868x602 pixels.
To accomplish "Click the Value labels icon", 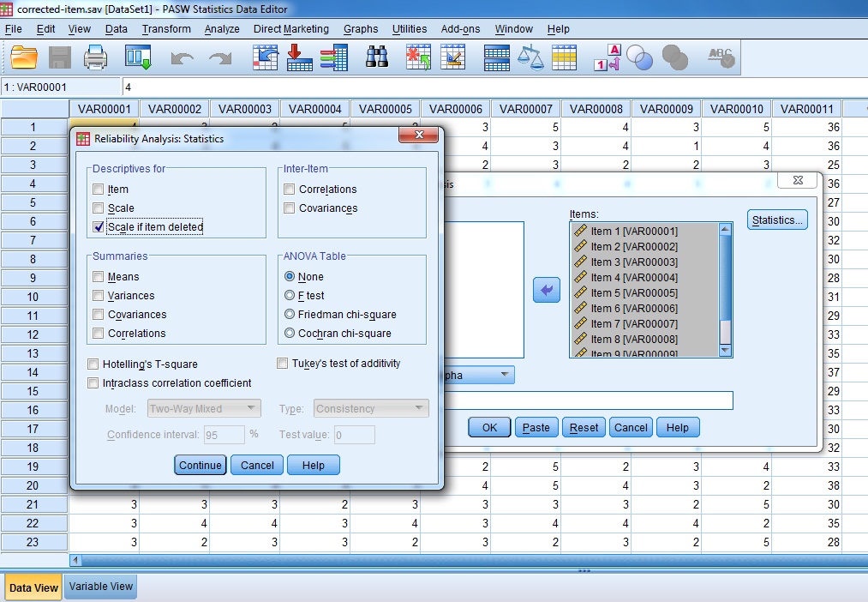I will point(607,57).
